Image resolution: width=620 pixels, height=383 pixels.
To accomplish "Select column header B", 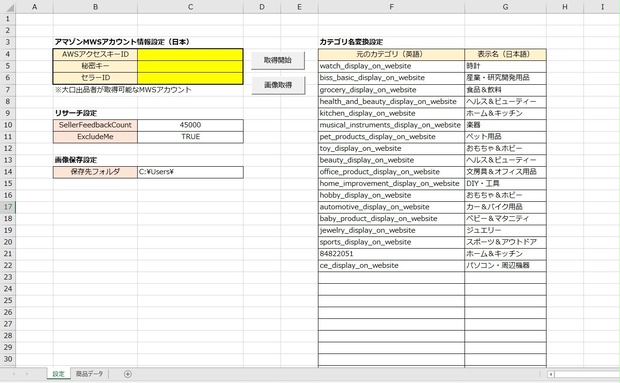I will coord(95,7).
